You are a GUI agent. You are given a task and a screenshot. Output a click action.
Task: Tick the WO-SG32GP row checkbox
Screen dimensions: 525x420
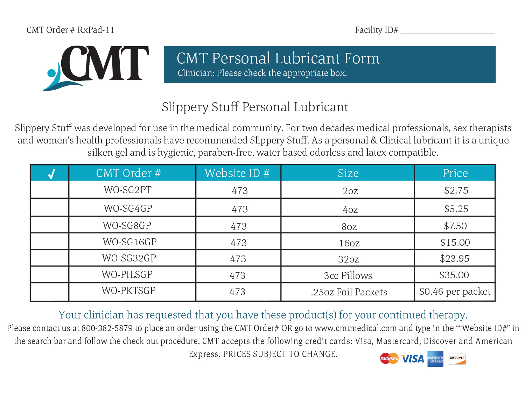[50, 258]
